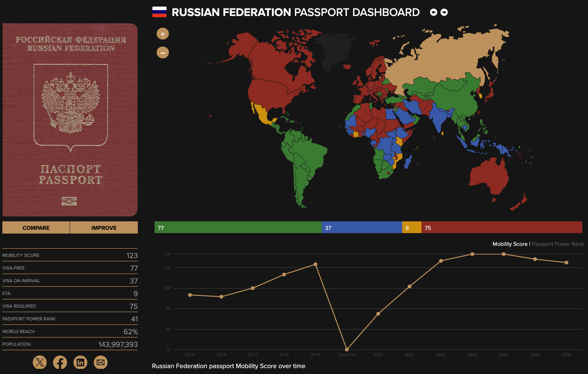Go to next passport with right arrow
This screenshot has width=588, height=374.
(x=444, y=12)
